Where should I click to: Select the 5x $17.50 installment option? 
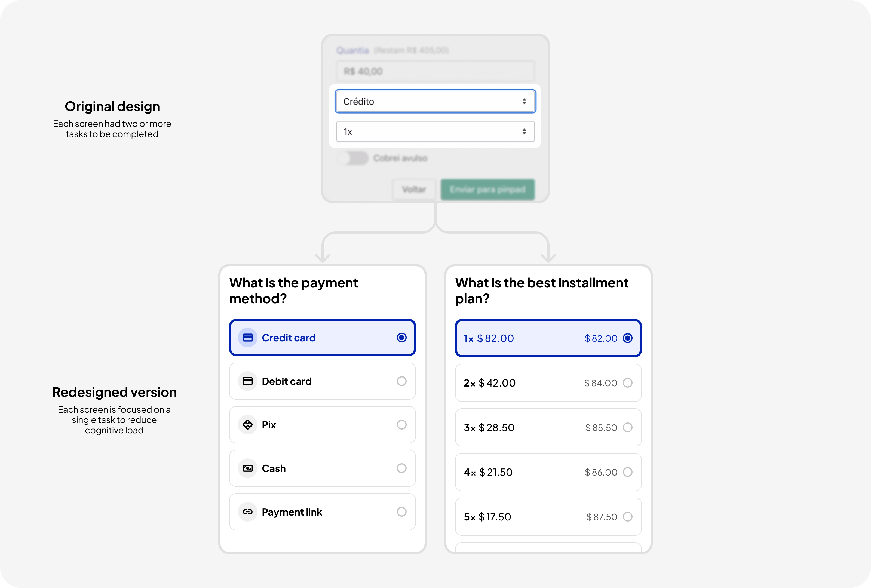[x=548, y=517]
